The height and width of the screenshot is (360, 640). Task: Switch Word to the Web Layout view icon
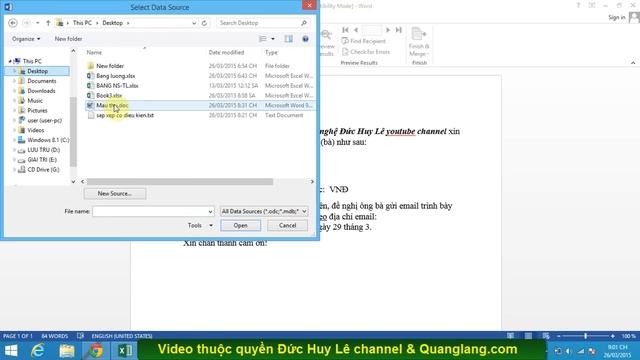546,336
